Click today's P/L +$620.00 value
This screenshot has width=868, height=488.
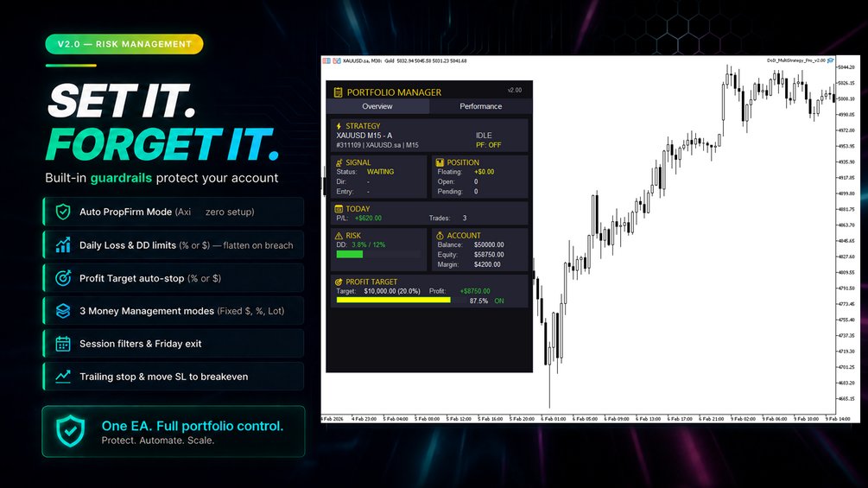point(368,219)
